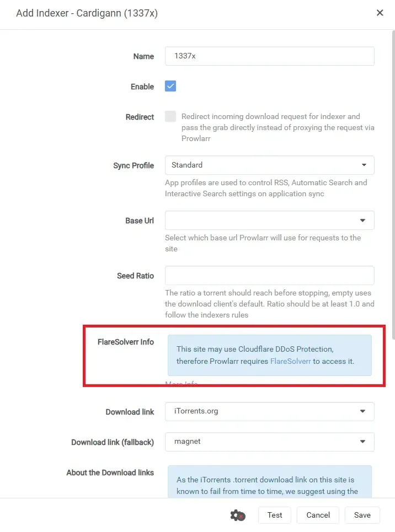The image size is (395, 532).
Task: Follow the More Info link
Action: coord(182,384)
